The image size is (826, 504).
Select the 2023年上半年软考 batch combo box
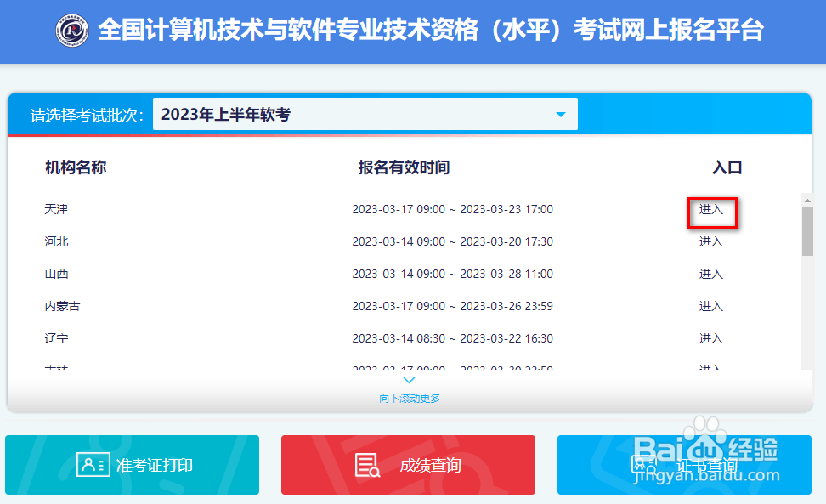coord(365,114)
